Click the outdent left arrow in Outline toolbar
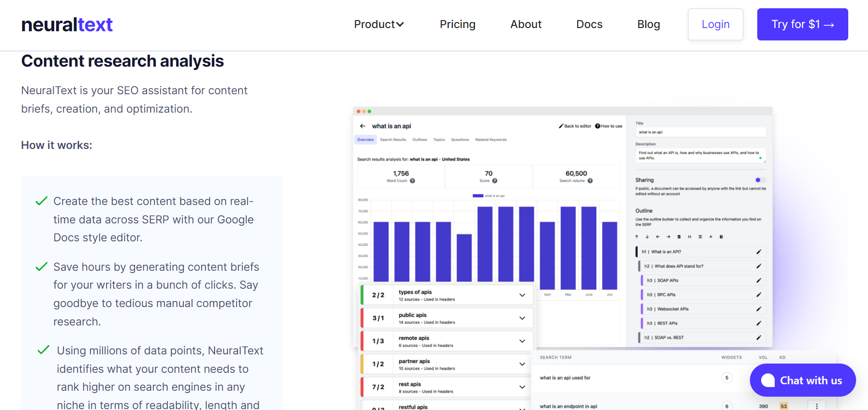Screen dimensions: 868x410 tap(658, 237)
